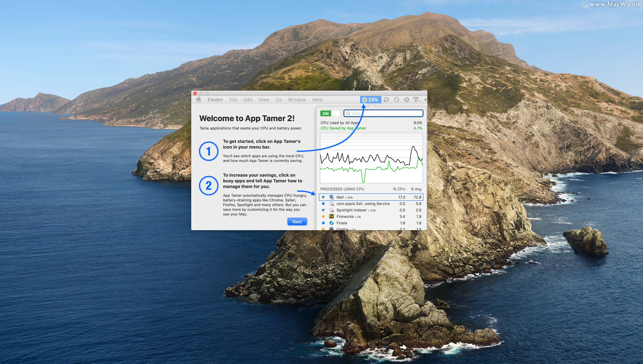Focus the Search input field

click(383, 114)
